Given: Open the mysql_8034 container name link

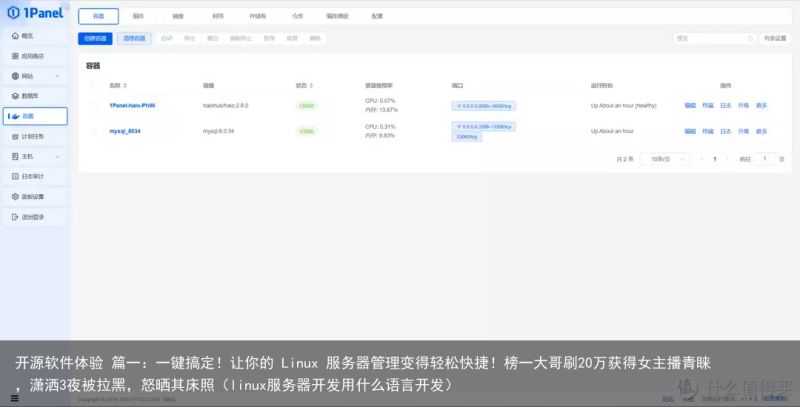Looking at the screenshot, I should (x=124, y=131).
